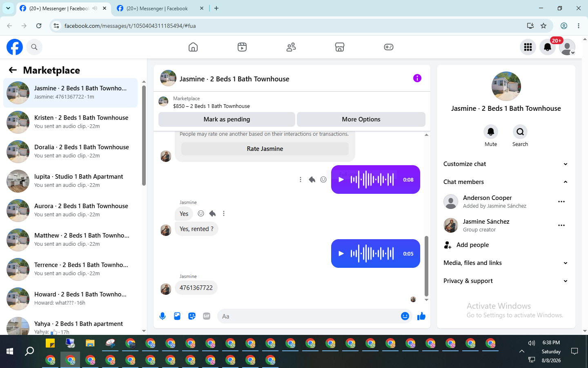Open more options for the 0:08 audio clip

301,180
